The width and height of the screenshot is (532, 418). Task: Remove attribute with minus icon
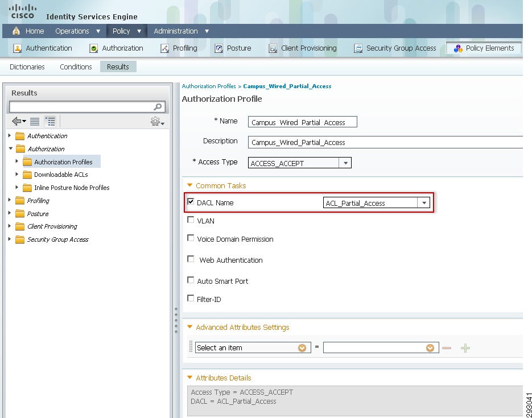[x=447, y=348]
